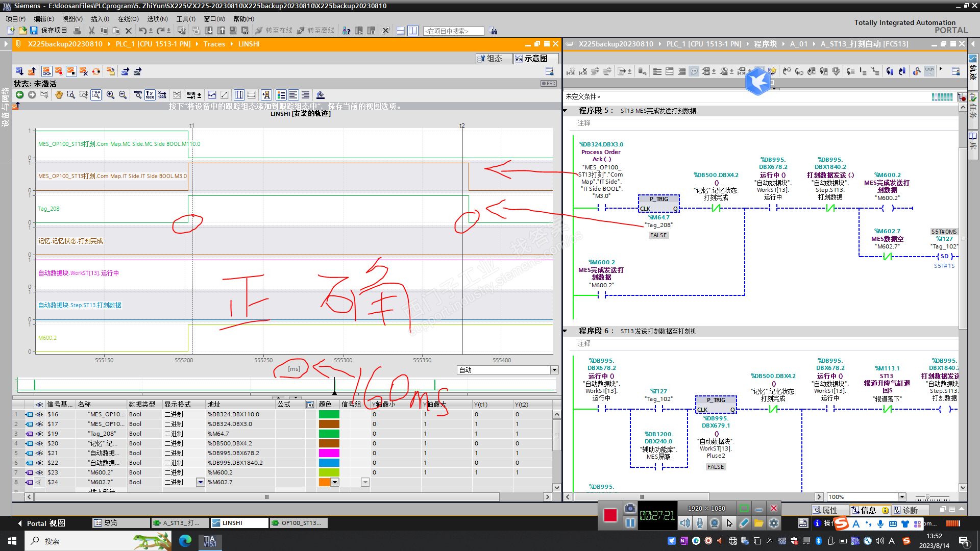The width and height of the screenshot is (980, 551).
Task: Click the save project disk icon
Action: [x=34, y=31]
